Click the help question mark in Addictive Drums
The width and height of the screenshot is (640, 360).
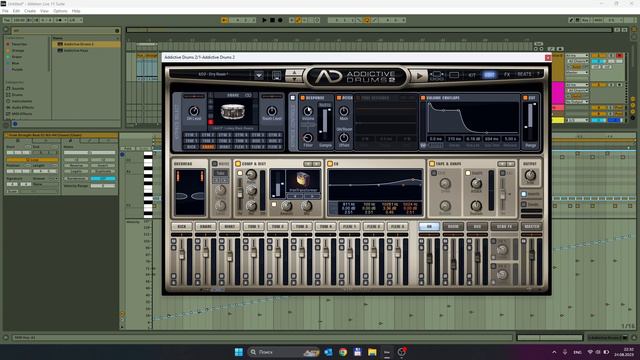tap(538, 74)
